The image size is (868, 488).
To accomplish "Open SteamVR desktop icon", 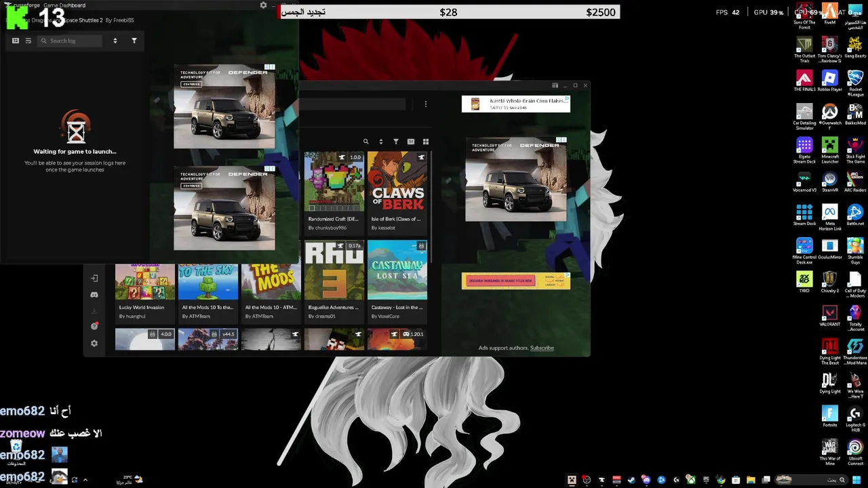I will click(x=829, y=182).
